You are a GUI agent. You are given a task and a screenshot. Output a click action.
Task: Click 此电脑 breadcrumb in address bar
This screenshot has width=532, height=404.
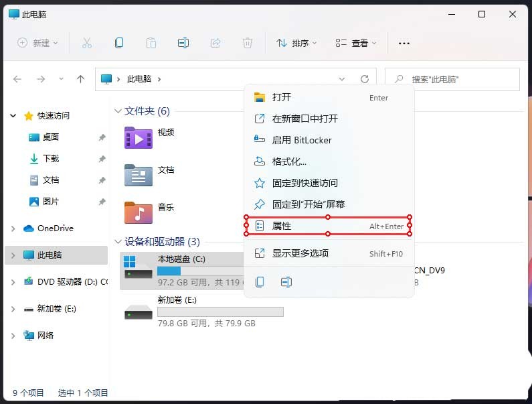tap(139, 79)
